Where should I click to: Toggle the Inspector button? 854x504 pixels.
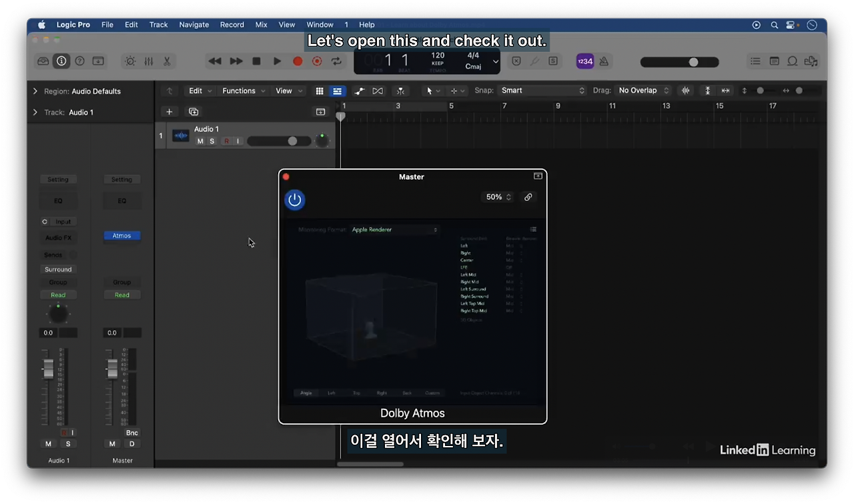point(61,61)
